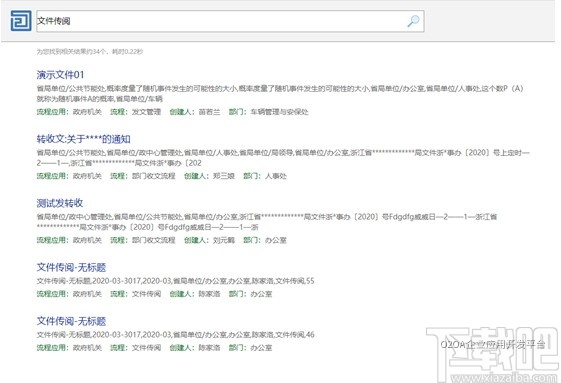Click 办公室 department under 测试发转收

pyautogui.click(x=276, y=240)
